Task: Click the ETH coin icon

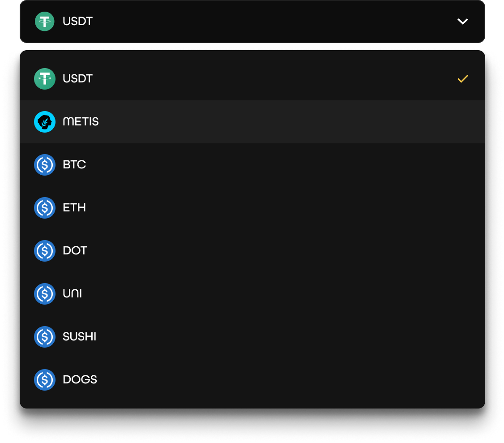Action: pyautogui.click(x=45, y=208)
